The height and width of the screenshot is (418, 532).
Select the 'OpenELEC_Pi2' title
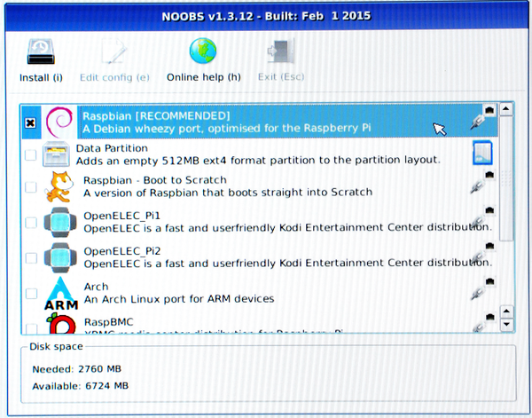point(122,251)
